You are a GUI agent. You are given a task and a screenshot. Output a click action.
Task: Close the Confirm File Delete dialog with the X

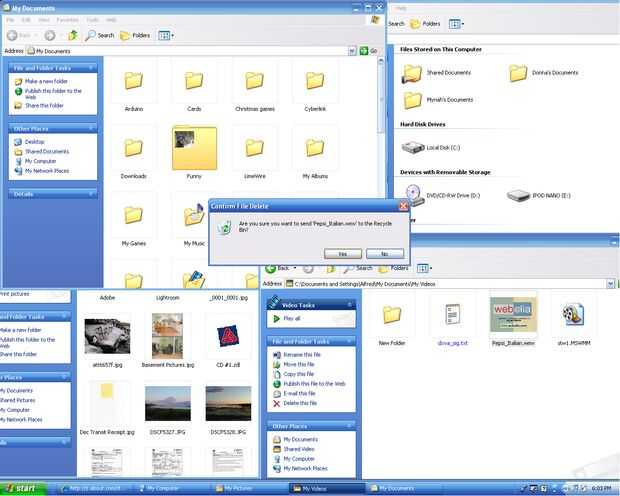403,206
